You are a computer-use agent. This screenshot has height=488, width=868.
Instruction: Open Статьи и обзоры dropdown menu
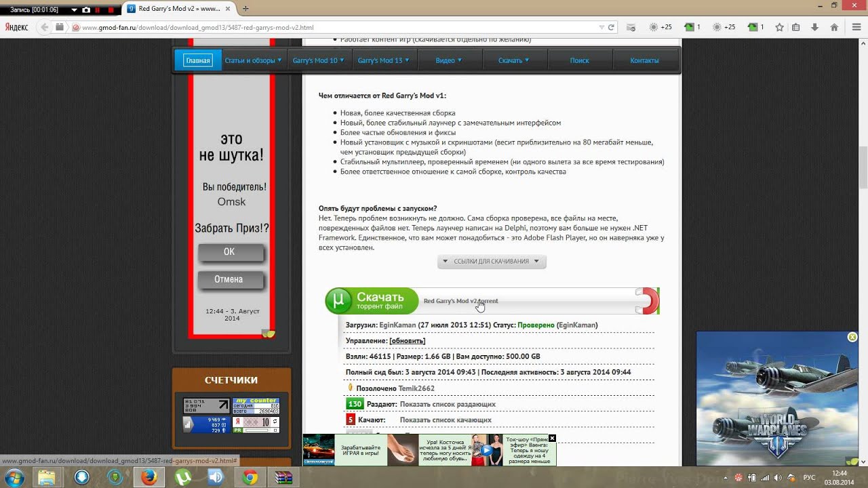(253, 60)
